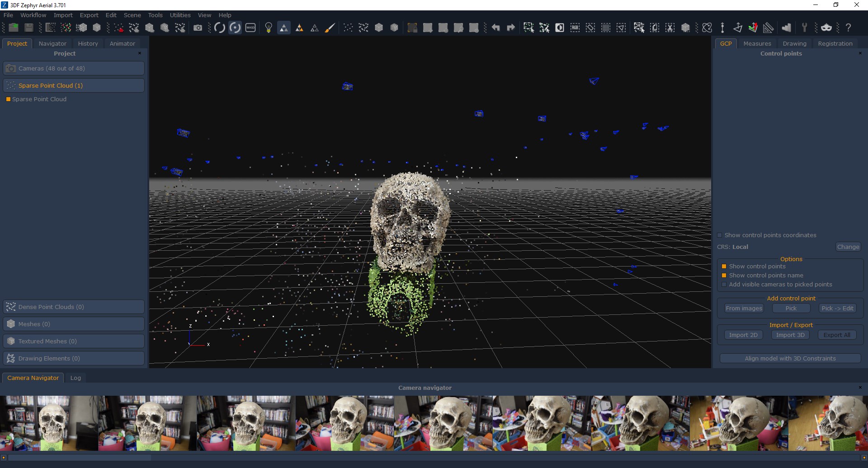Open the Workflow menu

[x=33, y=15]
